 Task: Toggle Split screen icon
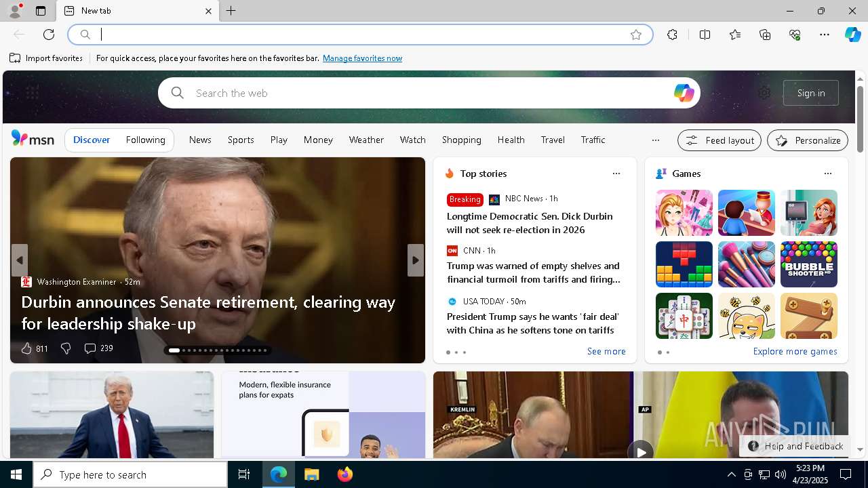tap(705, 35)
